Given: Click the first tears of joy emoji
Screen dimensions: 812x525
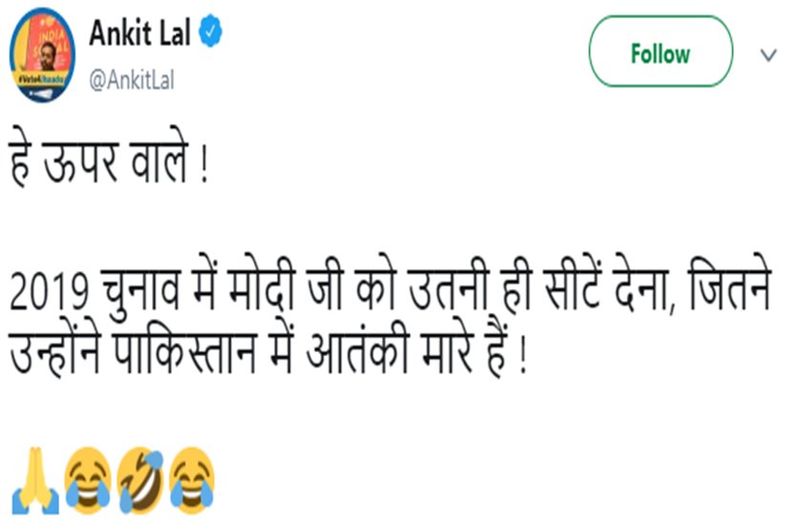Looking at the screenshot, I should (88, 482).
